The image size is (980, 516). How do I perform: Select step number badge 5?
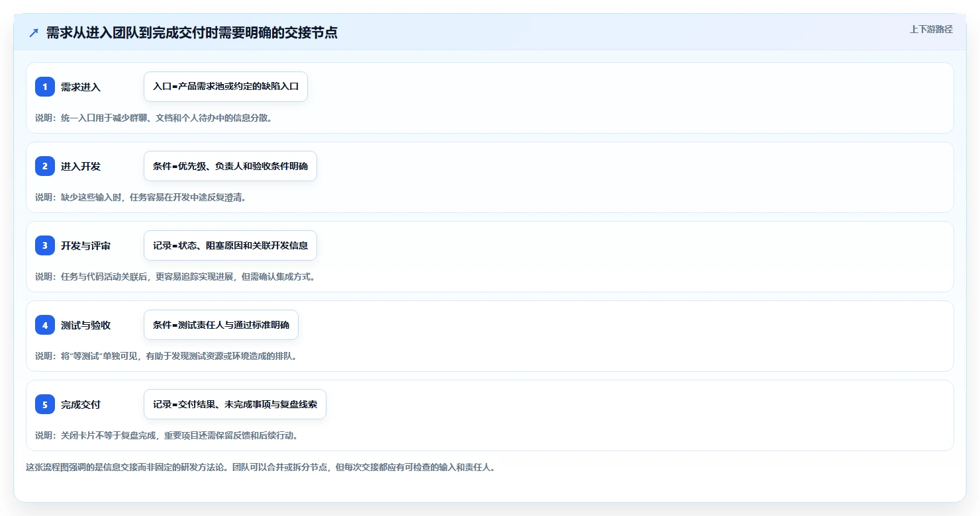(x=45, y=404)
